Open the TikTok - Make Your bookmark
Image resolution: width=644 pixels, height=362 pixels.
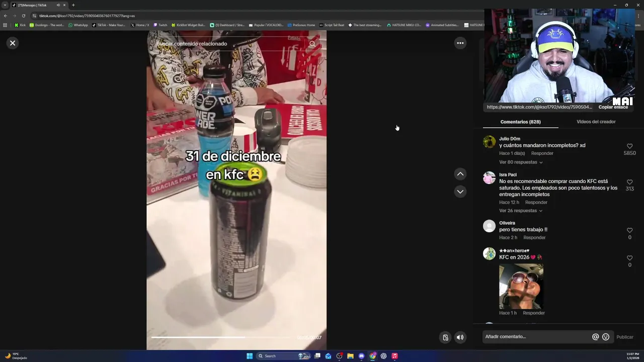click(x=109, y=25)
